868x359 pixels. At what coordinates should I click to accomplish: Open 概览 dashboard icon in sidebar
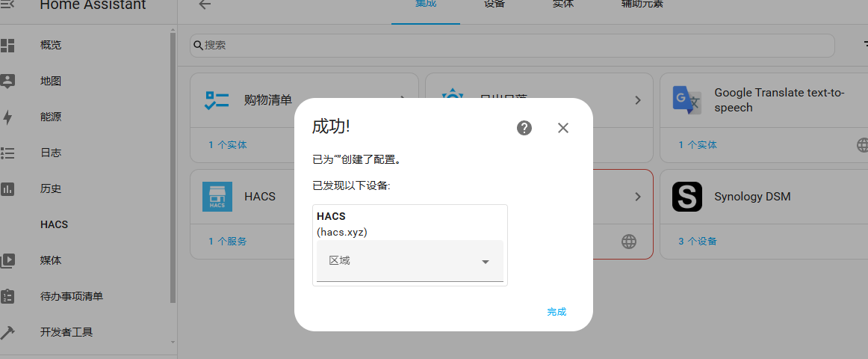click(x=7, y=46)
